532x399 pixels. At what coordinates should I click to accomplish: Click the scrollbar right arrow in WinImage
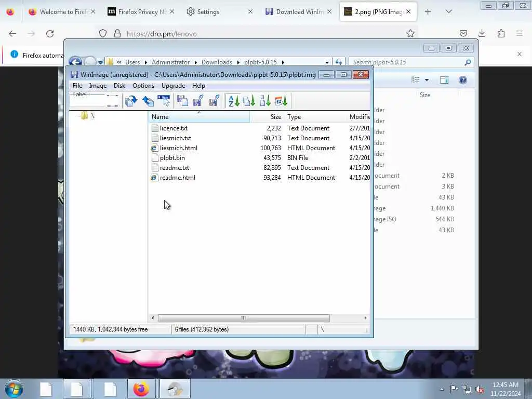365,318
